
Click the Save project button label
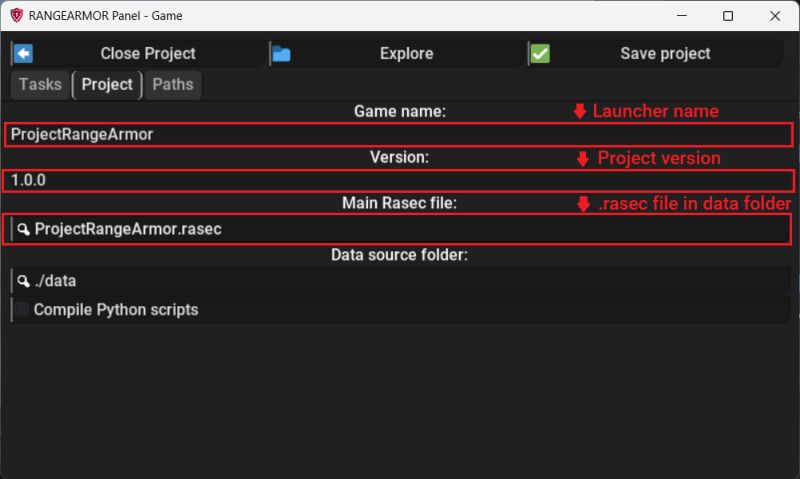[665, 54]
